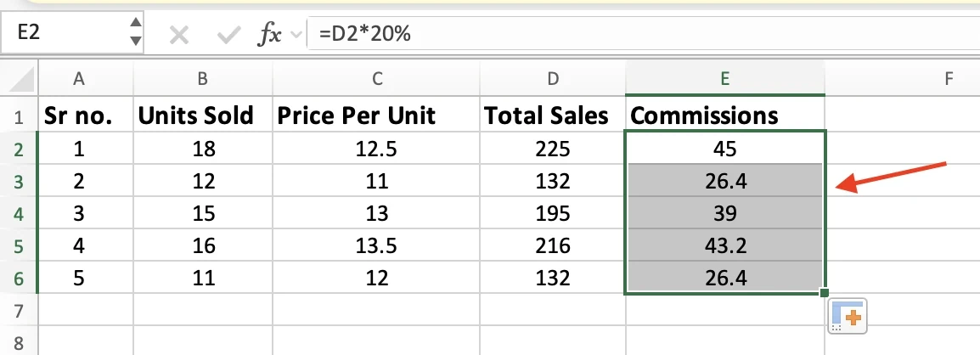Click the fill handle at the selection corner
This screenshot has width=980, height=355.
pos(825,292)
